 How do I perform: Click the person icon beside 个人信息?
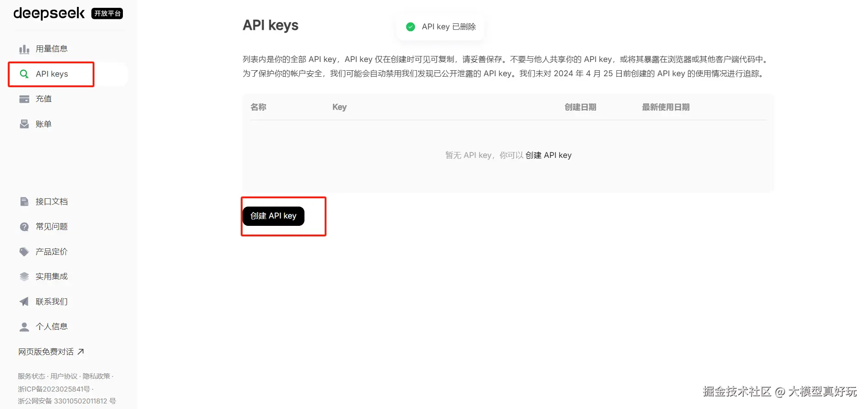click(x=24, y=326)
